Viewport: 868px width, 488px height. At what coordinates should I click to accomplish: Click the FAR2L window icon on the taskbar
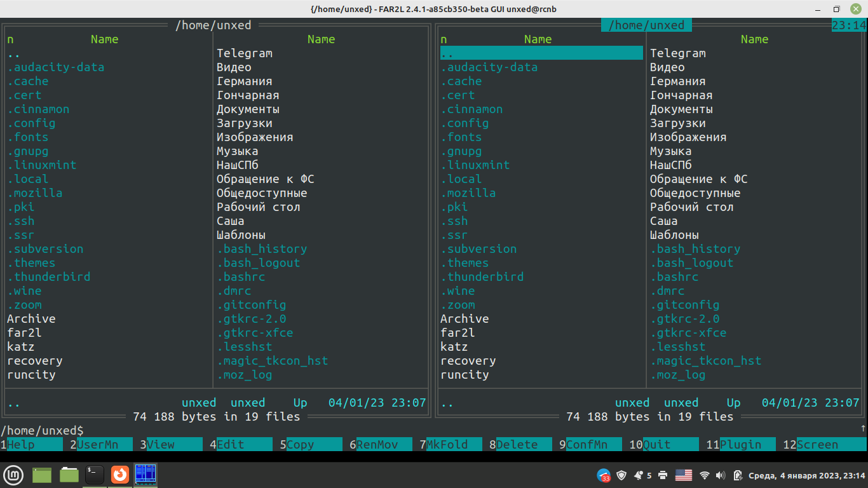146,475
